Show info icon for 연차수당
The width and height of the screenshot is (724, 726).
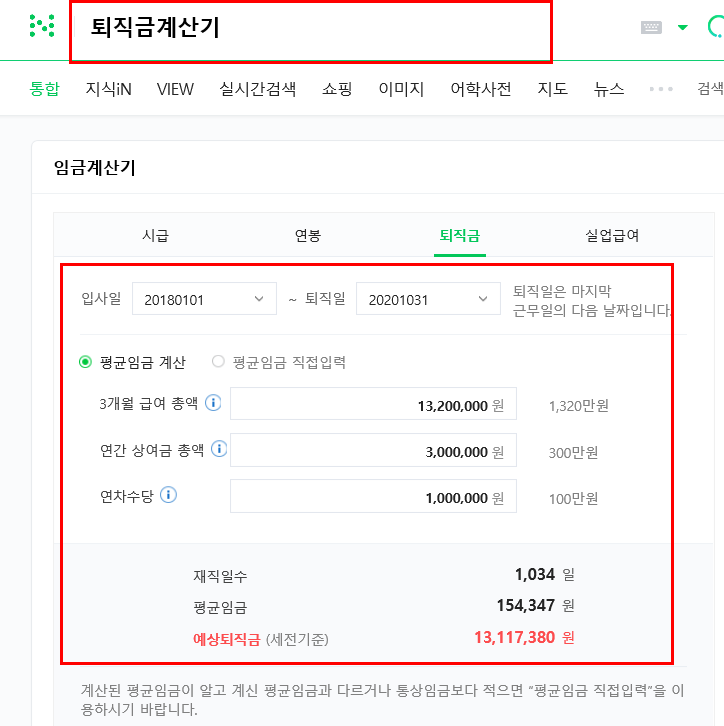pos(169,495)
